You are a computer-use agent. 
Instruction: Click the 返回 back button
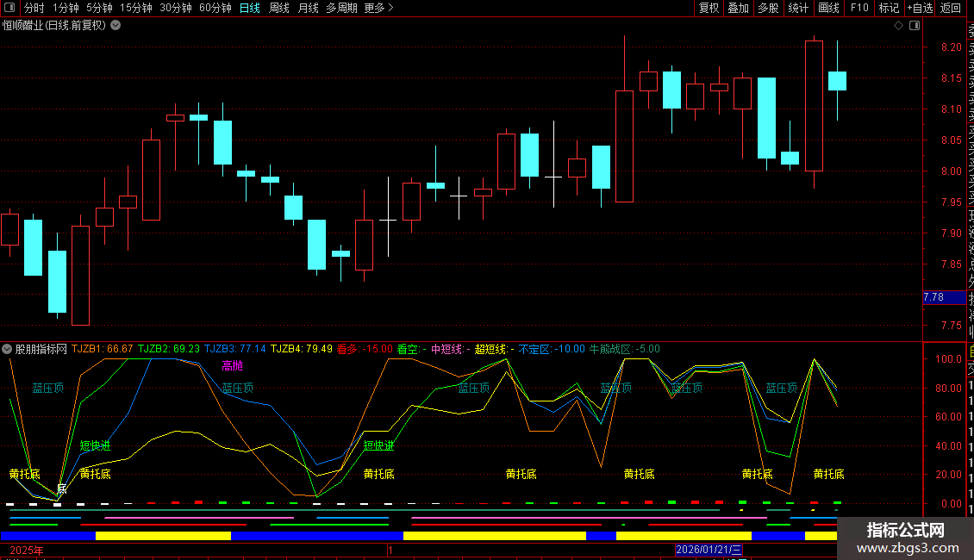pyautogui.click(x=951, y=8)
